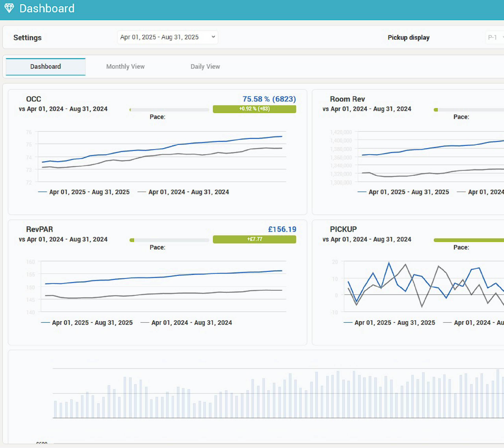504x448 pixels.
Task: Click the OCC value 75.58 % (6823)
Action: pyautogui.click(x=269, y=99)
